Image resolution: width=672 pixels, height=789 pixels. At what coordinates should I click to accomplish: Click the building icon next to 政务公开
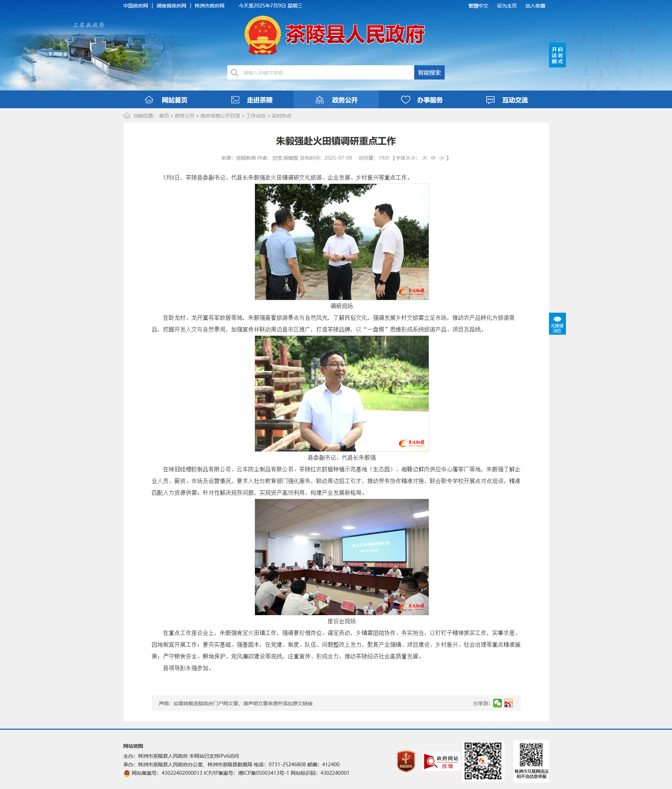320,100
